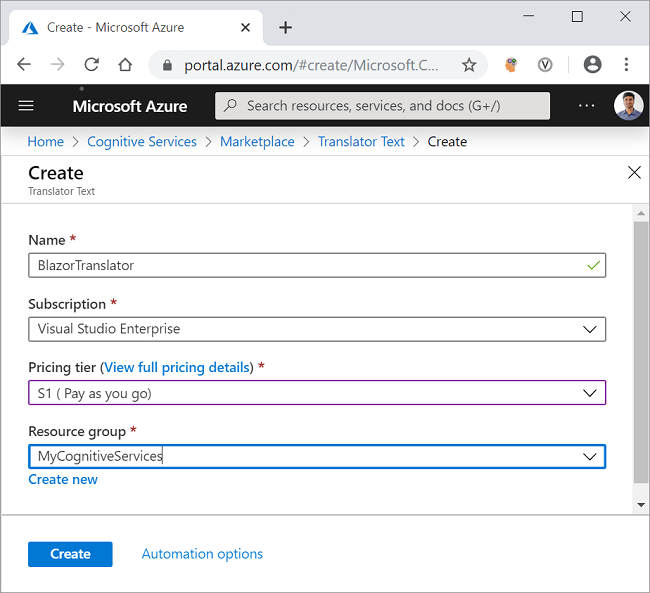
Task: Go to Home breadcrumb
Action: click(x=46, y=141)
